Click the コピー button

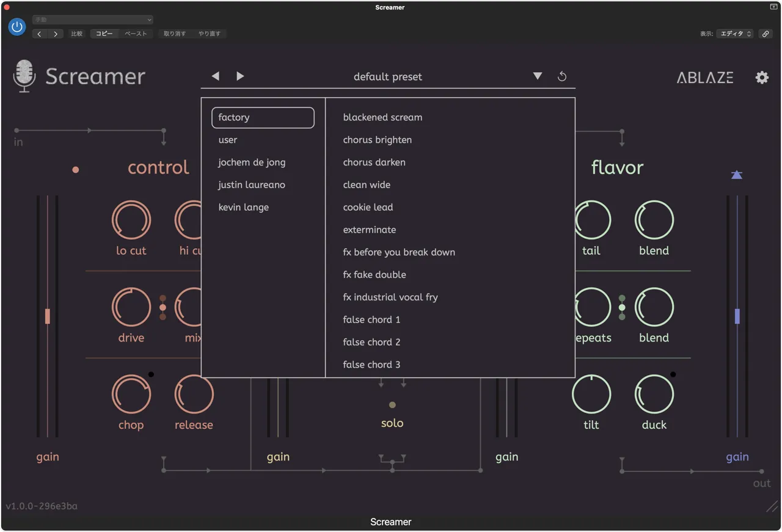[x=104, y=34]
